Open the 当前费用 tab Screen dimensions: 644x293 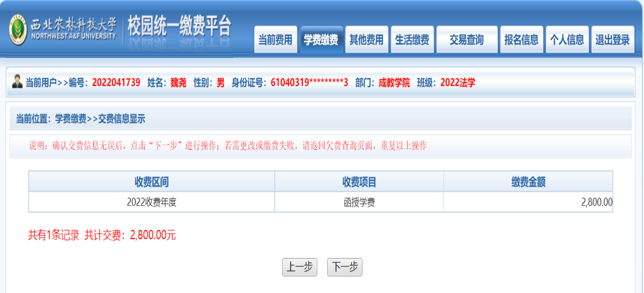275,39
